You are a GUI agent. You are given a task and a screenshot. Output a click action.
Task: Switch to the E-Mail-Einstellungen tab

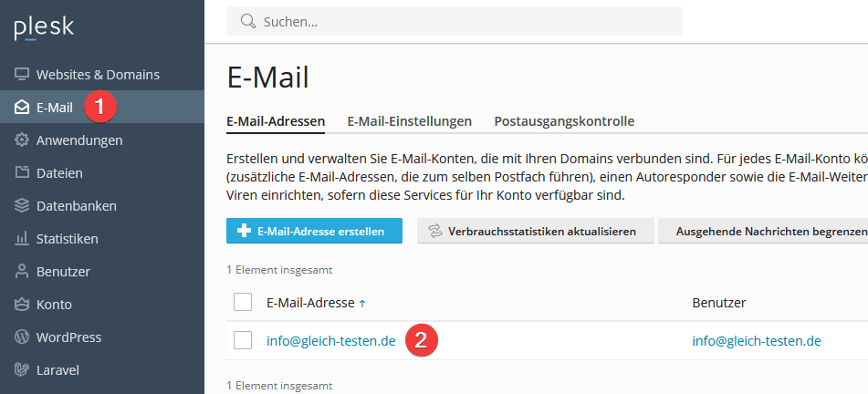409,120
